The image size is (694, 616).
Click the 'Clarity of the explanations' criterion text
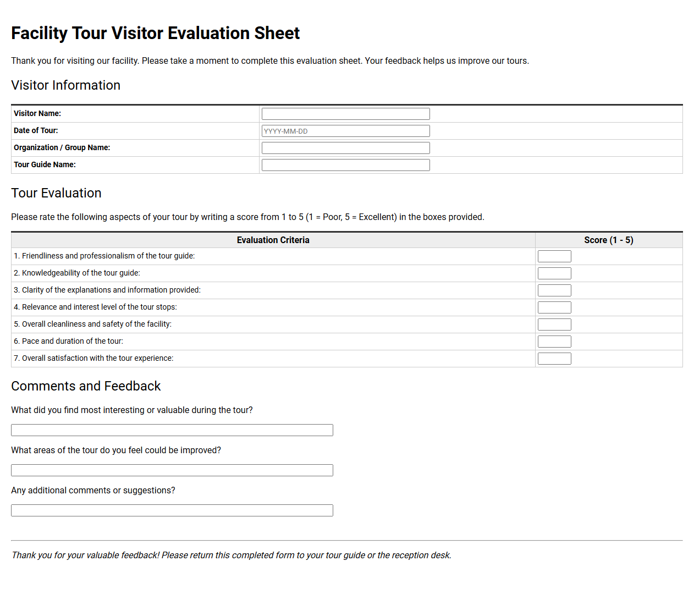[107, 290]
